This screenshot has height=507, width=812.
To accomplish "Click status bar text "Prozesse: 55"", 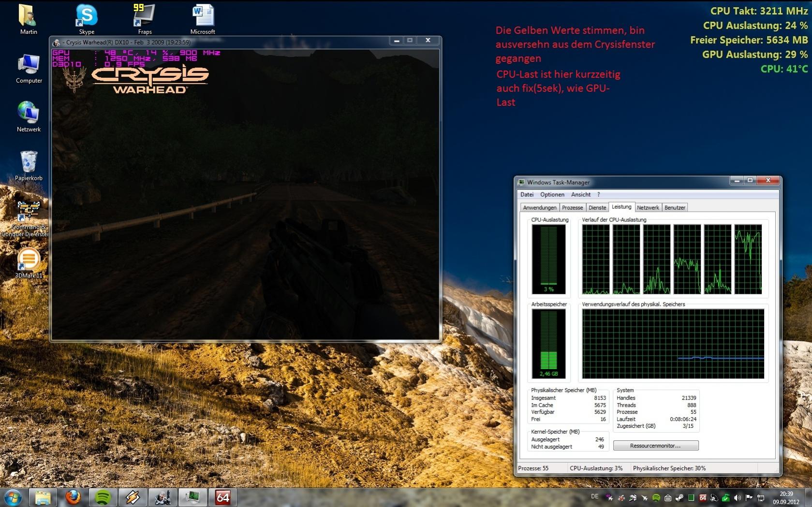I will [533, 468].
